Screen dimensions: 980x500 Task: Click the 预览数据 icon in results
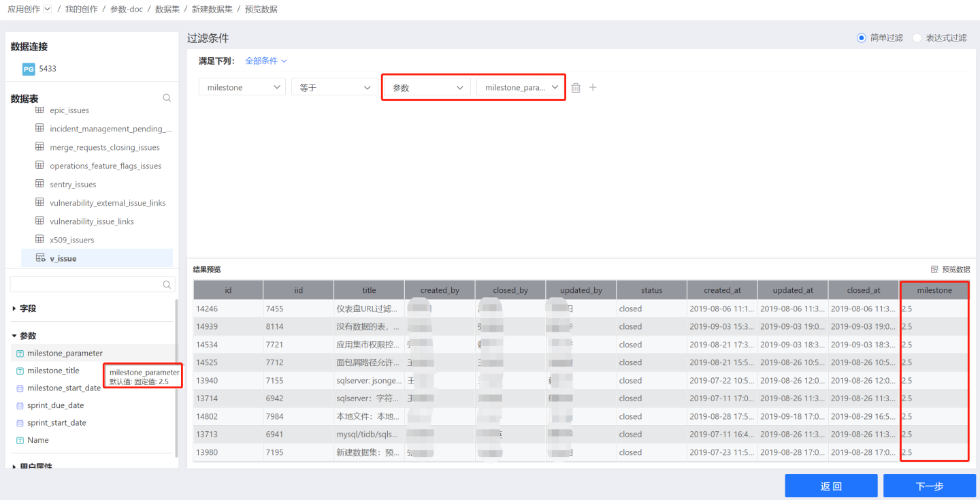934,270
